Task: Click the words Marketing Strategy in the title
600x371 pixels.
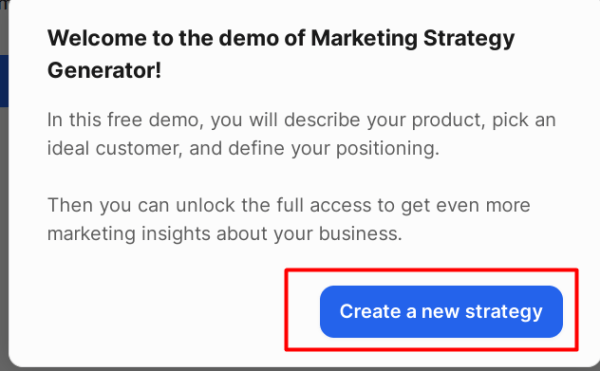Action: click(x=413, y=38)
